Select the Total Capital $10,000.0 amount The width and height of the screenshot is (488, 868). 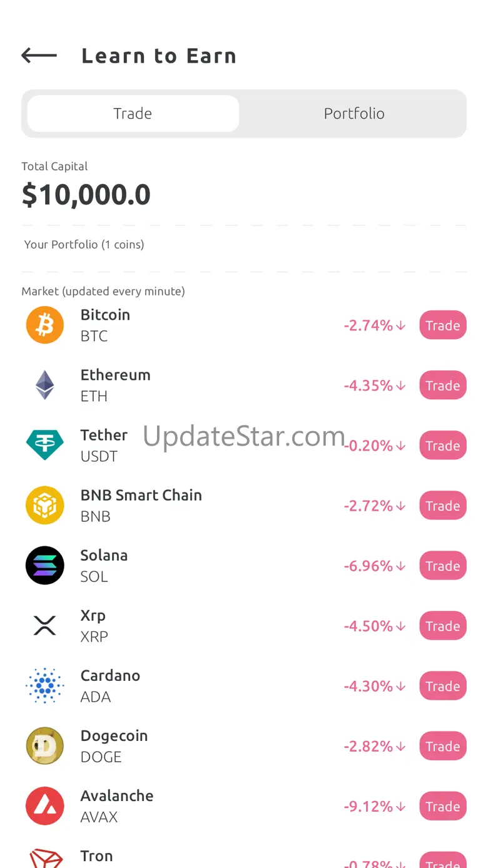pyautogui.click(x=86, y=195)
